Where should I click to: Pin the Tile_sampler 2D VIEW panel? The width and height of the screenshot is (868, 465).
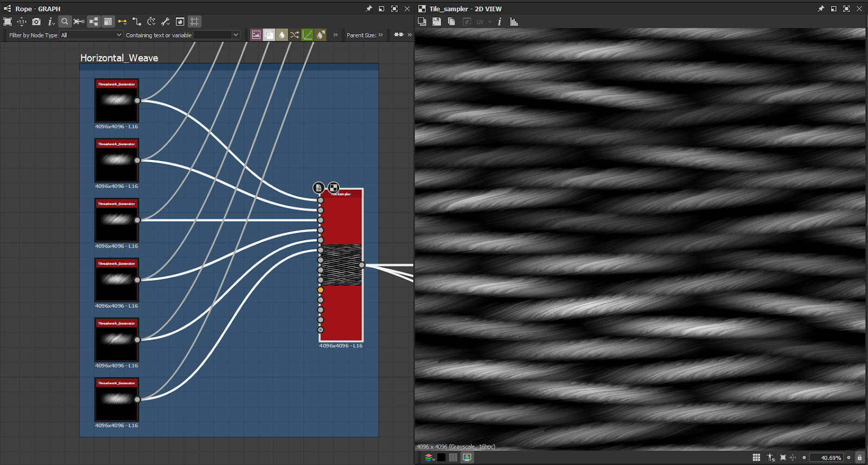tap(821, 9)
